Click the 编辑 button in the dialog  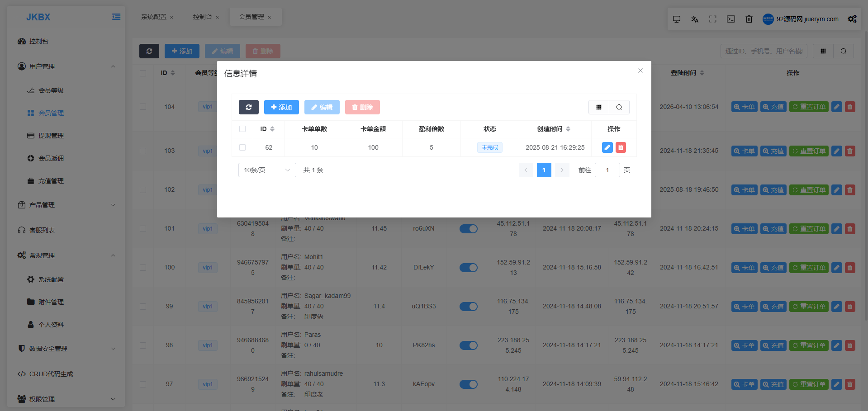point(322,107)
